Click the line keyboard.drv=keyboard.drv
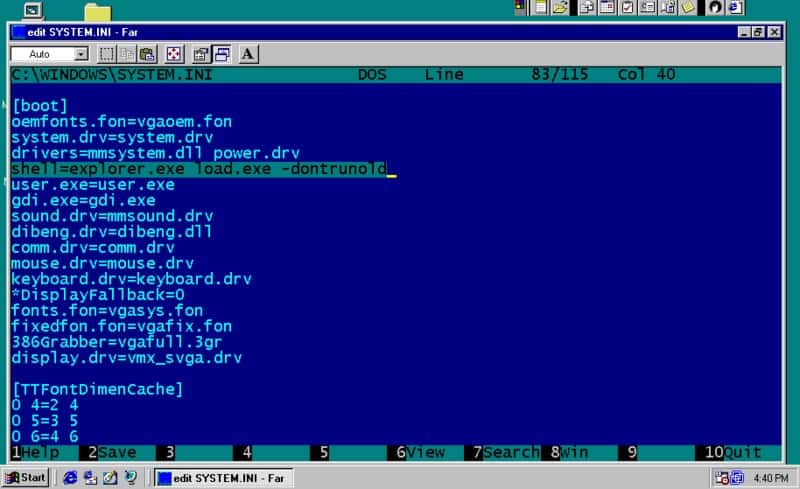Viewport: 800px width, 489px height. click(132, 279)
